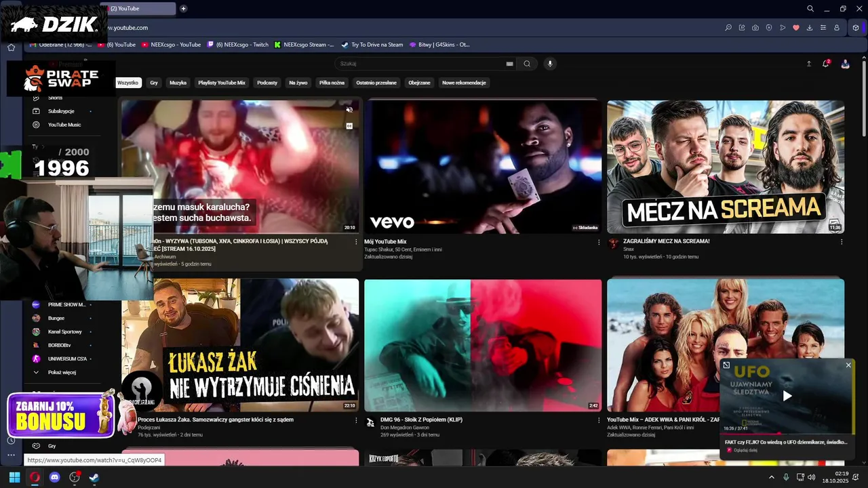This screenshot has width=868, height=488.
Task: Open 'BORBOBtv' subscription channel
Action: coord(61,345)
